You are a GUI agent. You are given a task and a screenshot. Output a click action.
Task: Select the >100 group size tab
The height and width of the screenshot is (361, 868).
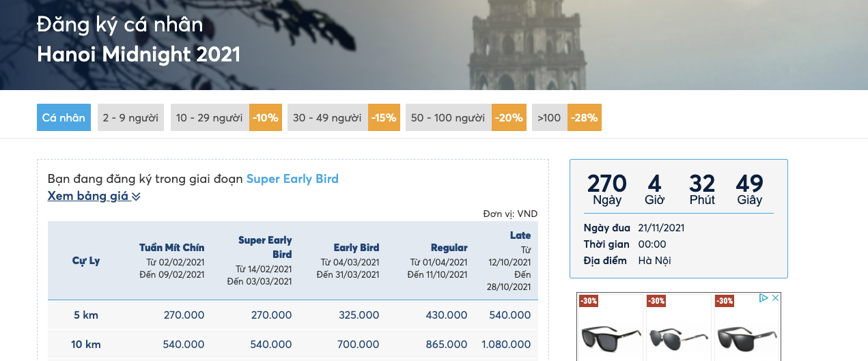point(549,117)
